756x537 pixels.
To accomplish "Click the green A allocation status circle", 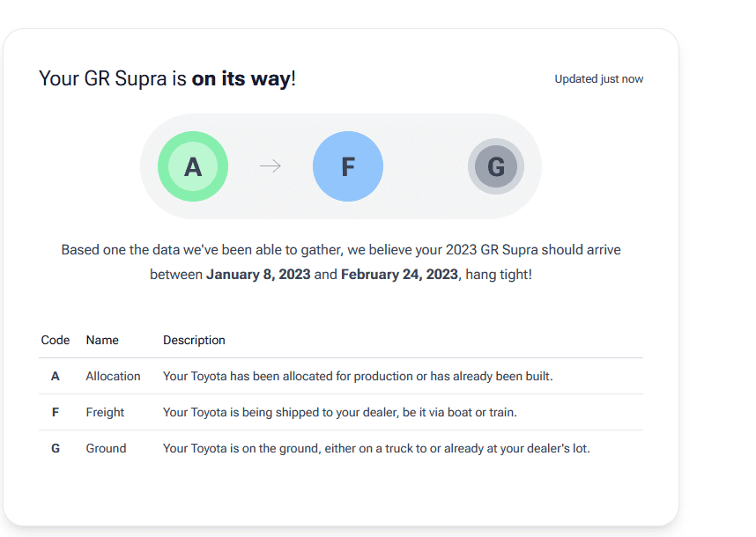I will (x=193, y=166).
